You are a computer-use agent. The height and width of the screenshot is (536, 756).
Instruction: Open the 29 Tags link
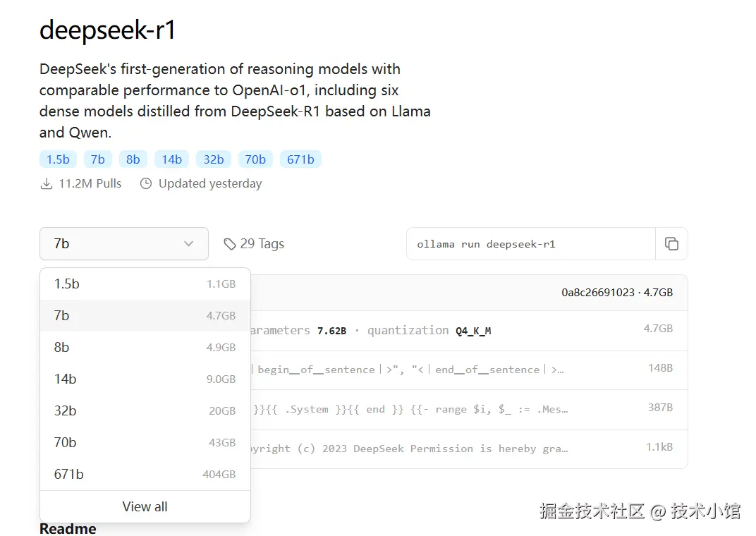tap(262, 244)
